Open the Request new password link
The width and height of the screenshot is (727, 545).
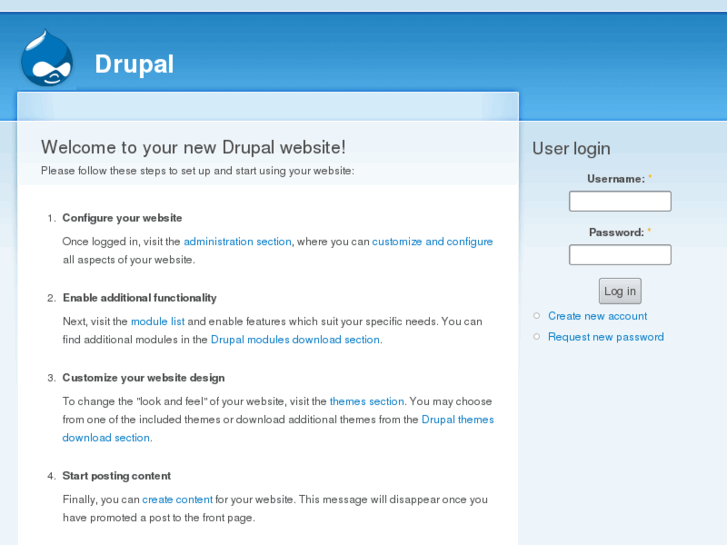pyautogui.click(x=606, y=337)
